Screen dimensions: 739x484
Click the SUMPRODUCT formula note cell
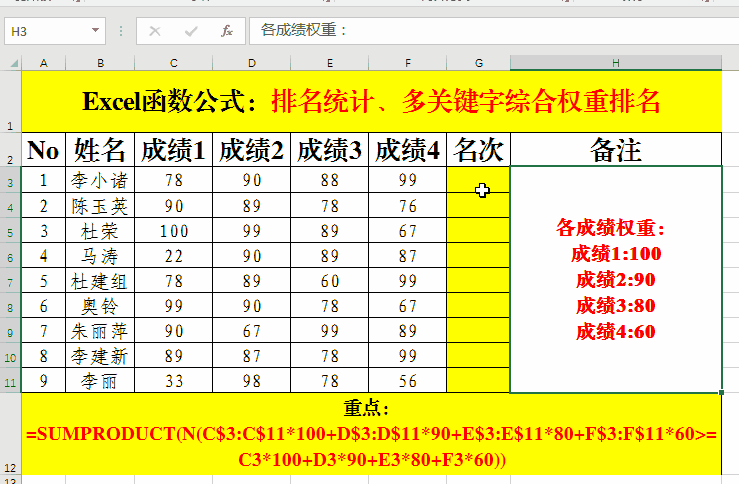tap(371, 435)
